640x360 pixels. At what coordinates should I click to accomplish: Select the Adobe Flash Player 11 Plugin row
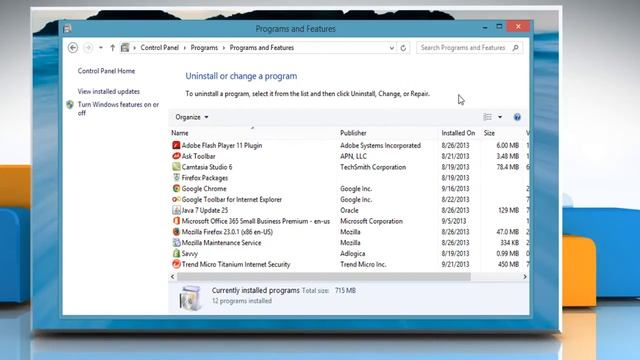click(x=349, y=145)
